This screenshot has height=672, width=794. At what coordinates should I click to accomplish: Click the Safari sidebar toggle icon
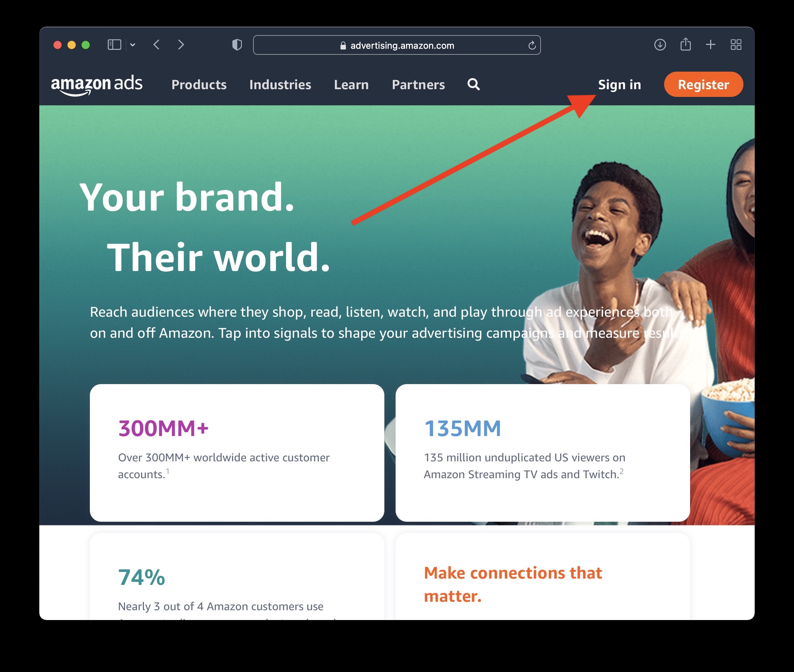click(x=114, y=45)
